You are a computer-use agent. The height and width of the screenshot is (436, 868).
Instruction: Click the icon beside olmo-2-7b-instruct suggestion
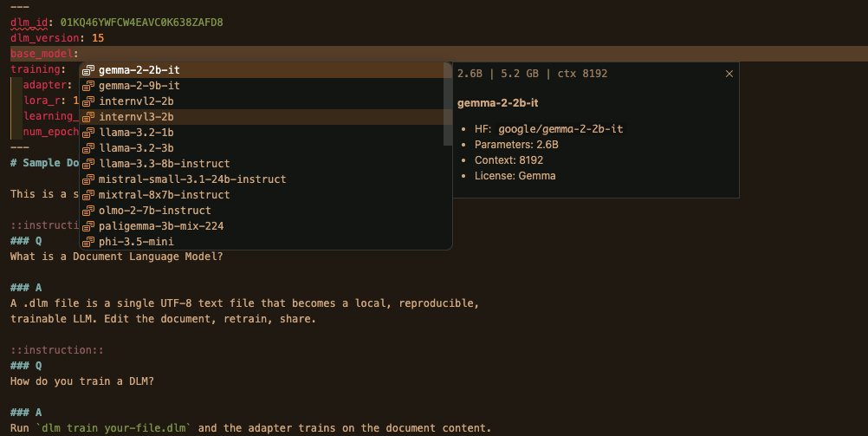[x=88, y=211]
